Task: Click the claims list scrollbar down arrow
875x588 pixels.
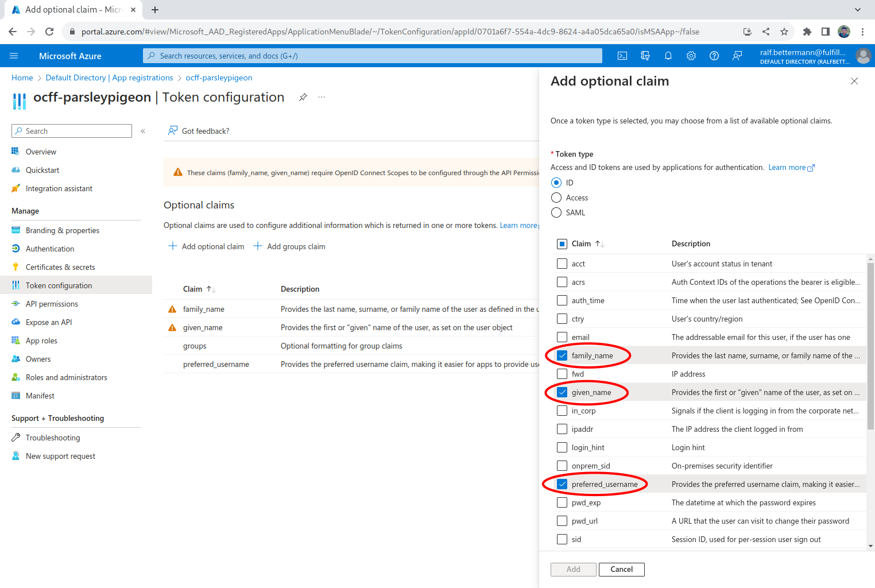Action: click(x=870, y=546)
